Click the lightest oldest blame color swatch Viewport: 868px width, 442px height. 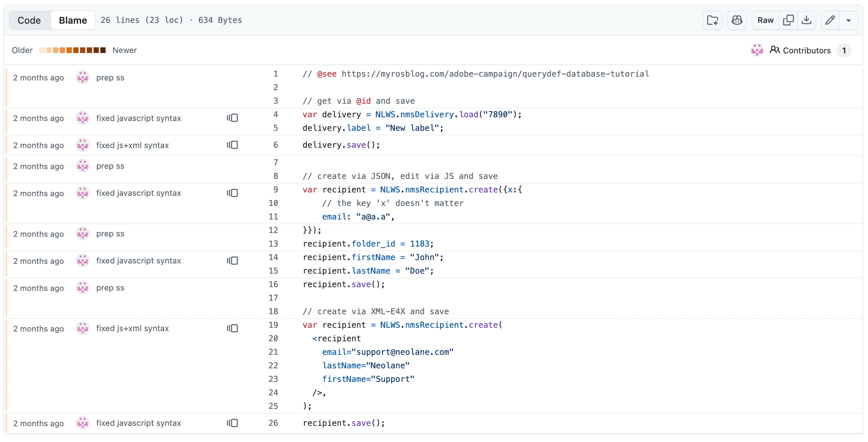click(42, 50)
